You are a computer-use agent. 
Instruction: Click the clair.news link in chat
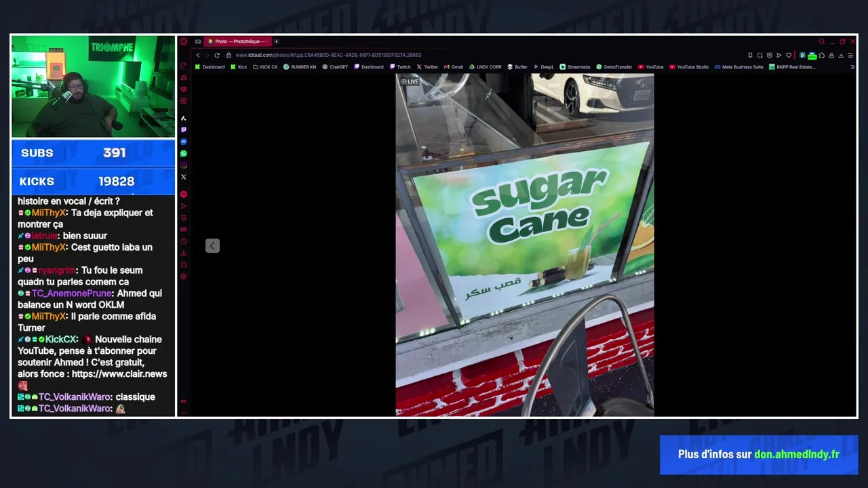pos(119,374)
